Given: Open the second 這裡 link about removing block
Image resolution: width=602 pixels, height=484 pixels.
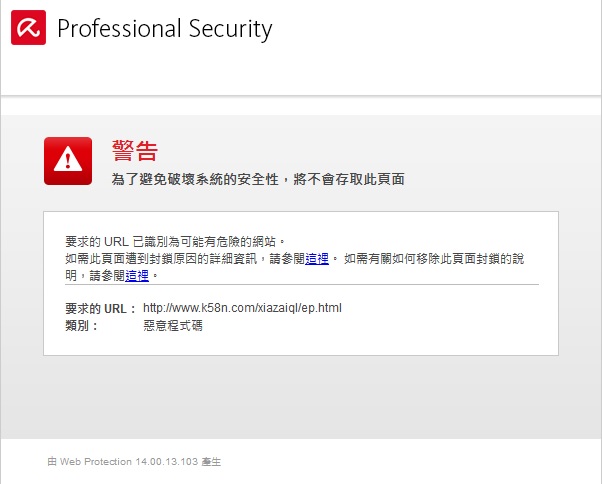Looking at the screenshot, I should pos(137,276).
